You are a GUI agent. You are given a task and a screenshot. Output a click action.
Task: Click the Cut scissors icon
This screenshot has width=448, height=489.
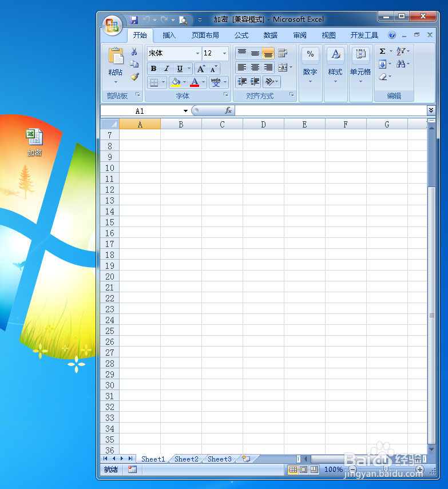point(134,51)
